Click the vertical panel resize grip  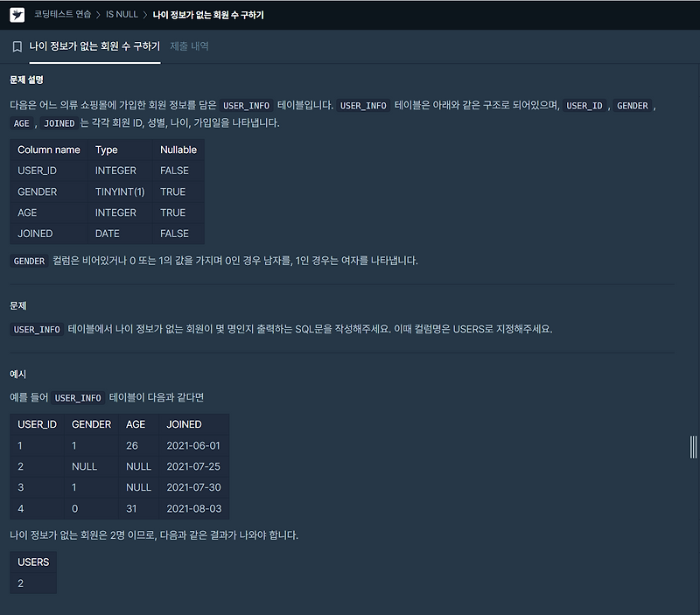(691, 445)
